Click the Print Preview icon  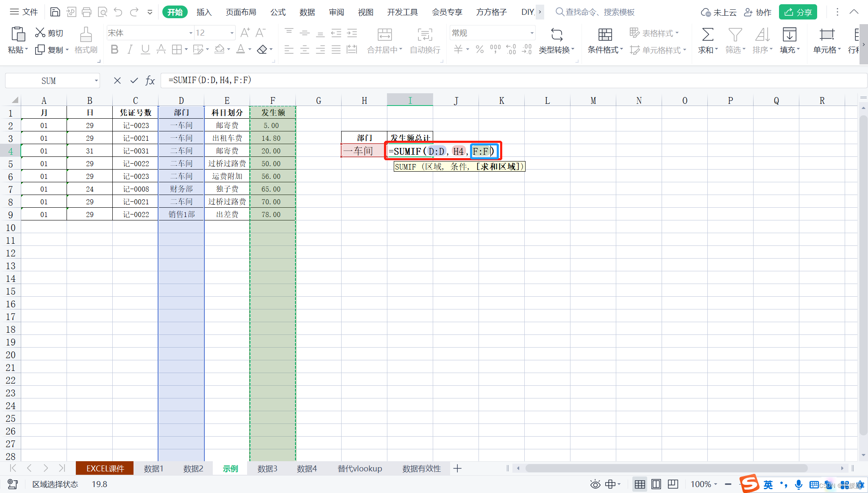[x=102, y=12]
